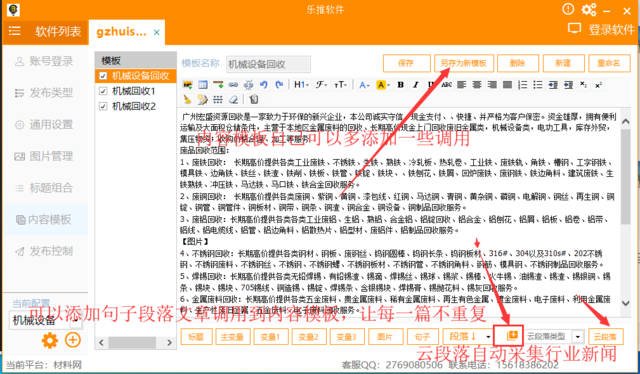
Task: Redo the last undone edit
Action: 279,85
